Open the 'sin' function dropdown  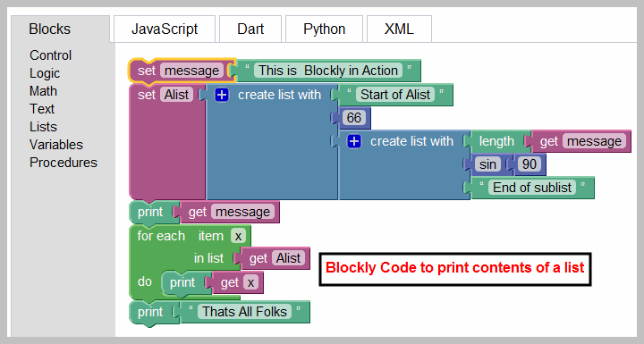487,164
